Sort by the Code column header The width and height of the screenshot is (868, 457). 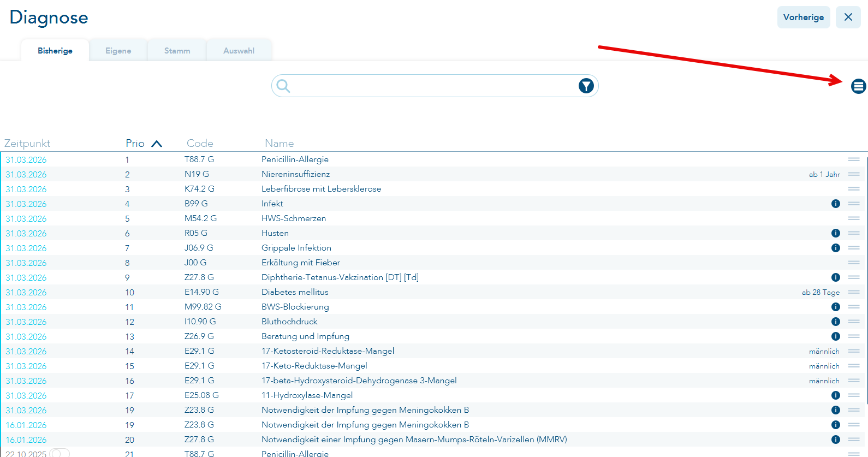coord(200,144)
